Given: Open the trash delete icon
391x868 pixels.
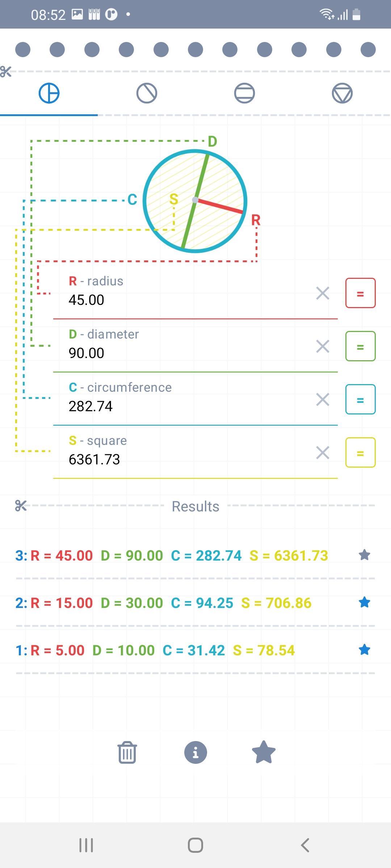Looking at the screenshot, I should (127, 753).
